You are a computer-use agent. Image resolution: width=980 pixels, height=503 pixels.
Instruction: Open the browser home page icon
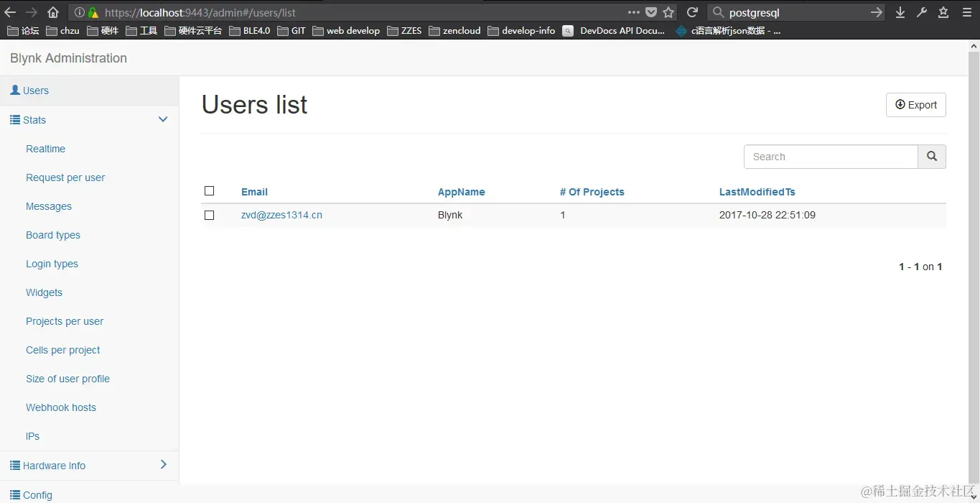(53, 12)
